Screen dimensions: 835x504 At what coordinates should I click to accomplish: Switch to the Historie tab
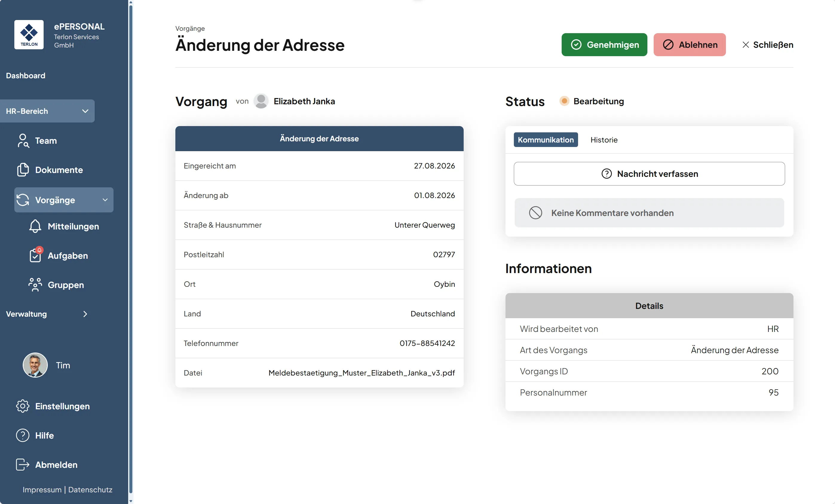[x=604, y=140]
